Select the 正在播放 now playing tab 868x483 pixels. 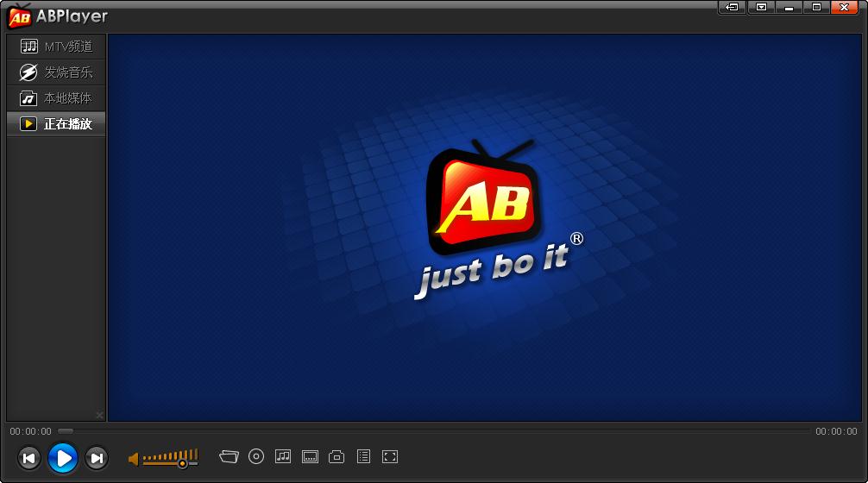point(56,124)
